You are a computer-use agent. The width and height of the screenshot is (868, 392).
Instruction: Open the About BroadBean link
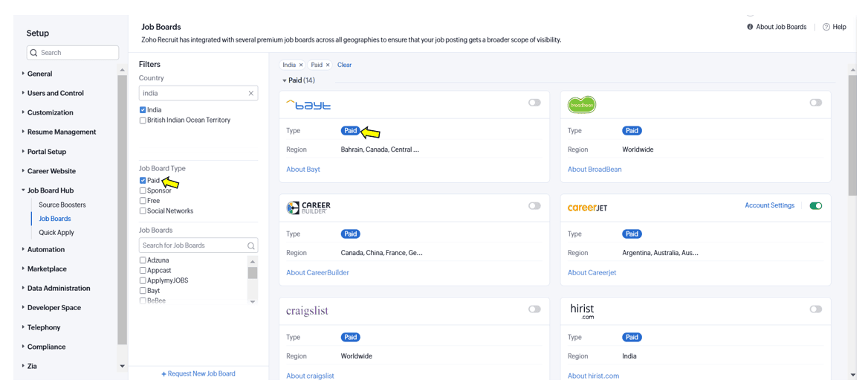pos(595,169)
